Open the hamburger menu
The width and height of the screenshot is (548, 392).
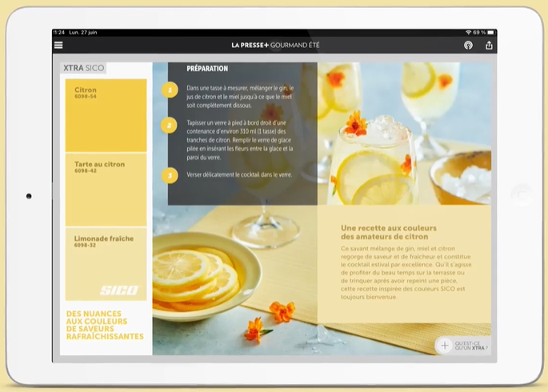click(x=58, y=46)
